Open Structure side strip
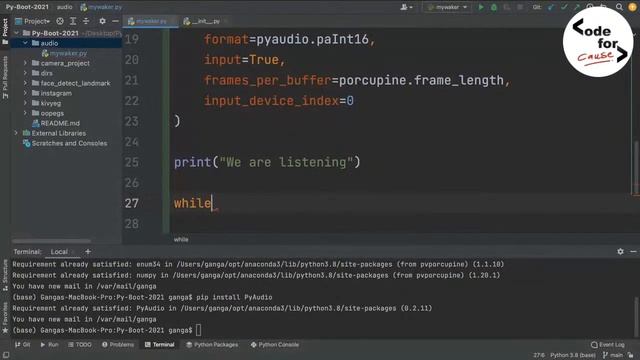The height and width of the screenshot is (360, 640). (x=5, y=274)
